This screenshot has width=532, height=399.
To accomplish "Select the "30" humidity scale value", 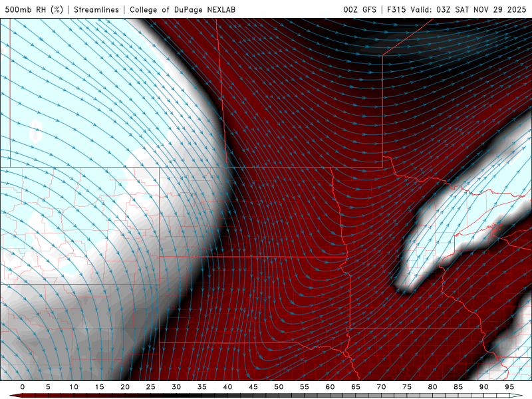I will point(176,387).
